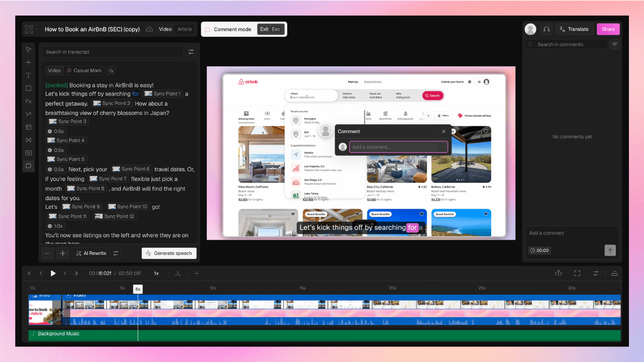Viewport: 644px width, 362px height.
Task: Select the cursor pointer tool in sidebar
Action: (29, 49)
